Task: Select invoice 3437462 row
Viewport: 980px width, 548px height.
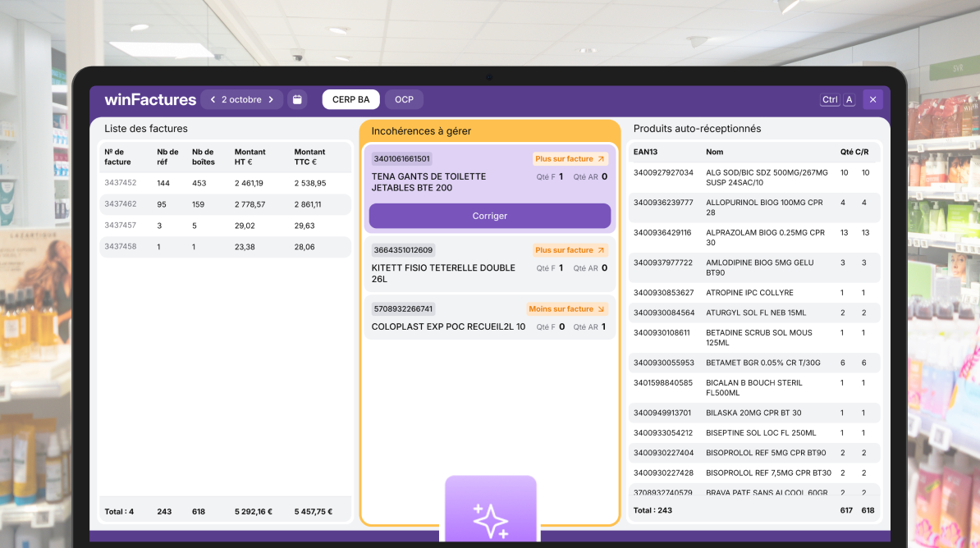Action: [x=226, y=204]
